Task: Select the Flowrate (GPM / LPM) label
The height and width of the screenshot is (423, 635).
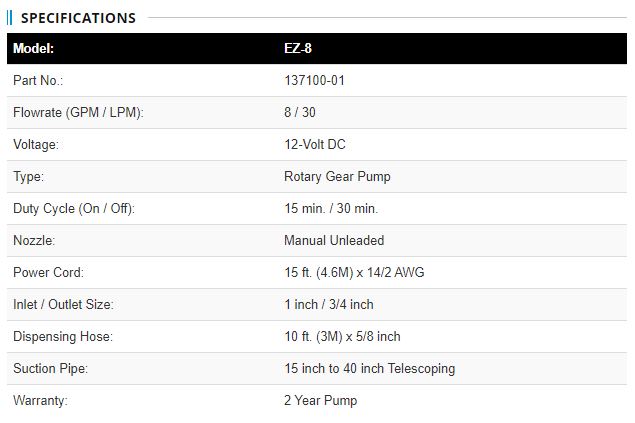Action: pos(78,113)
